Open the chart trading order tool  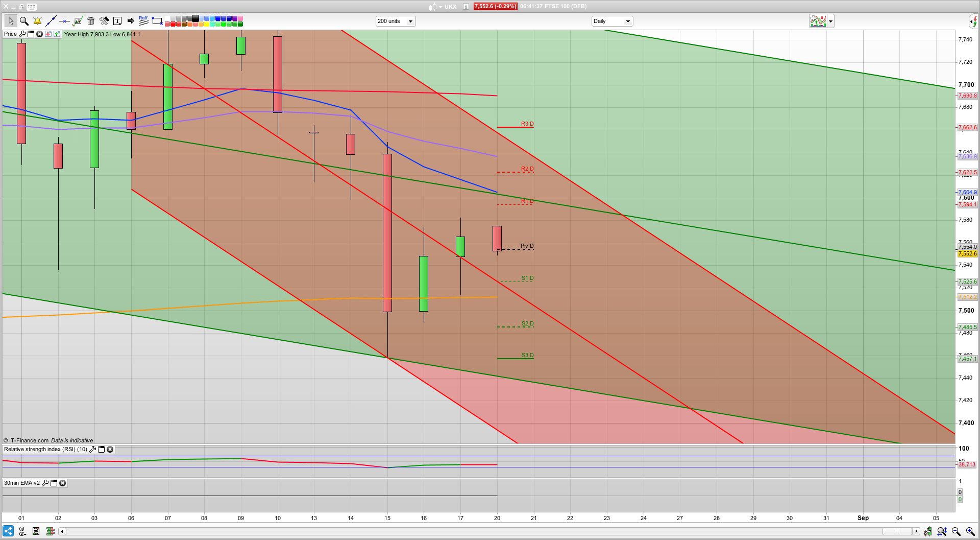click(x=78, y=21)
